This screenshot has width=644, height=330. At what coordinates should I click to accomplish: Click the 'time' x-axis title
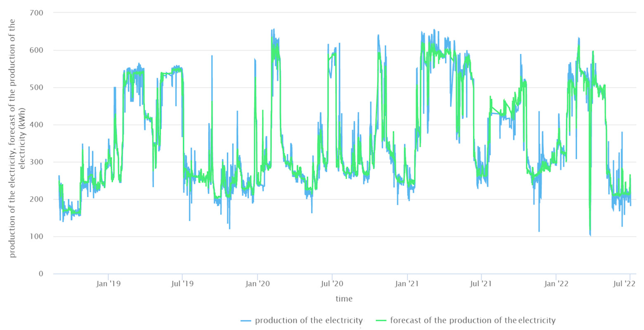[x=344, y=299]
